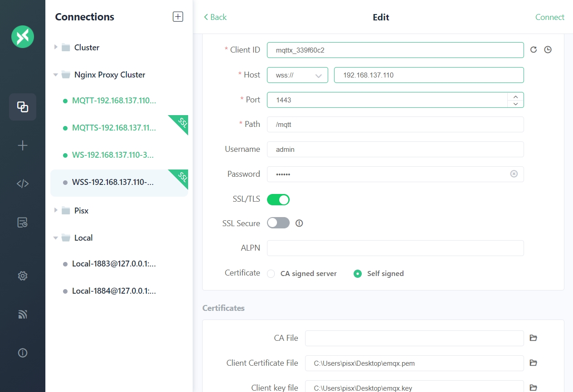Expand the Cluster folder

pos(56,47)
